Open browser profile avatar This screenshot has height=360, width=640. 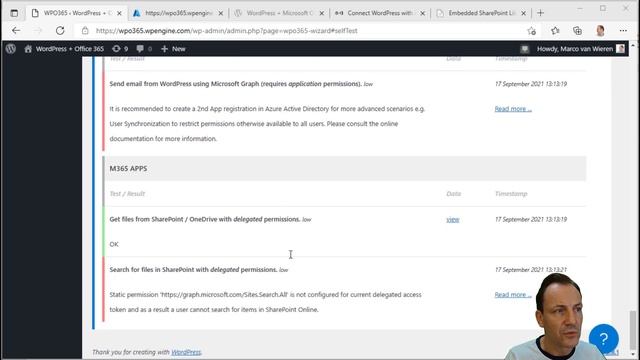pos(600,31)
